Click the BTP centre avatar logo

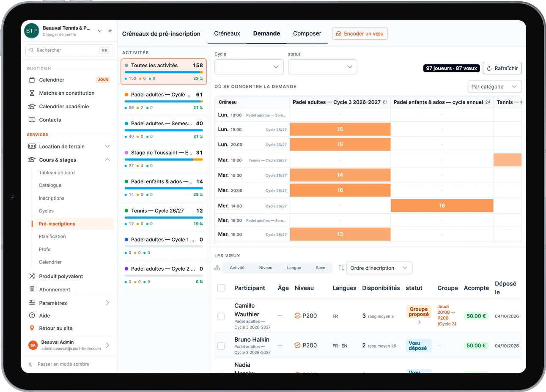31,31
